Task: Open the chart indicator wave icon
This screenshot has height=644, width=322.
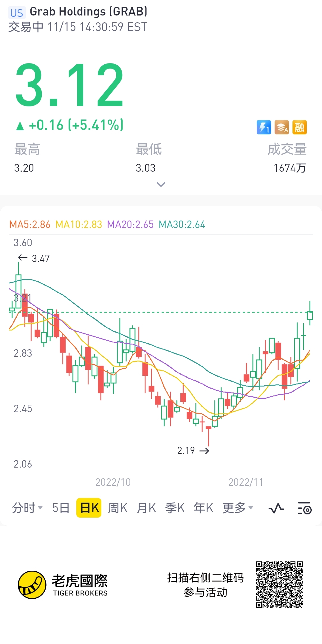Action: [x=276, y=508]
